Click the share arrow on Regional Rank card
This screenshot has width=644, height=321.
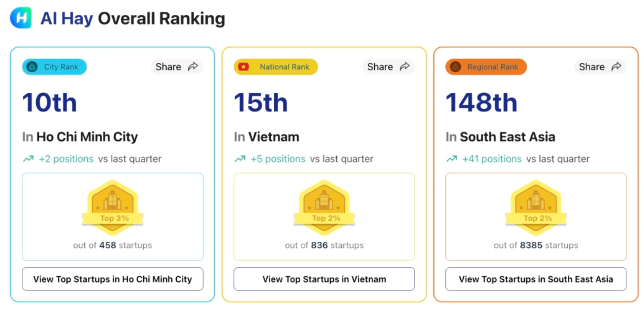click(x=616, y=67)
